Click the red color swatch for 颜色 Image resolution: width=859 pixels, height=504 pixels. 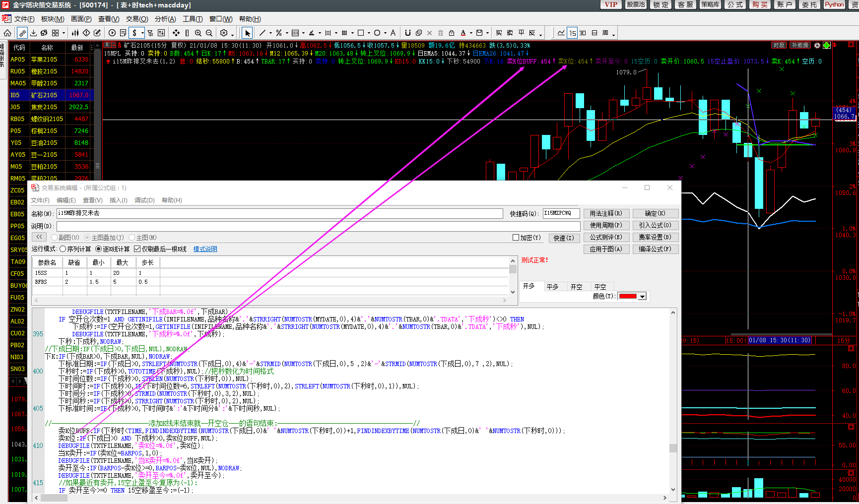pos(628,297)
